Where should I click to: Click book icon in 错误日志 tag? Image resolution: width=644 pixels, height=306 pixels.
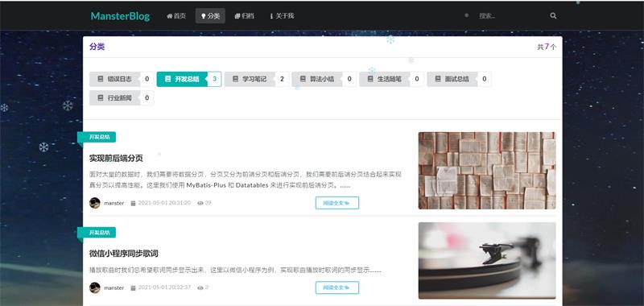pyautogui.click(x=100, y=79)
